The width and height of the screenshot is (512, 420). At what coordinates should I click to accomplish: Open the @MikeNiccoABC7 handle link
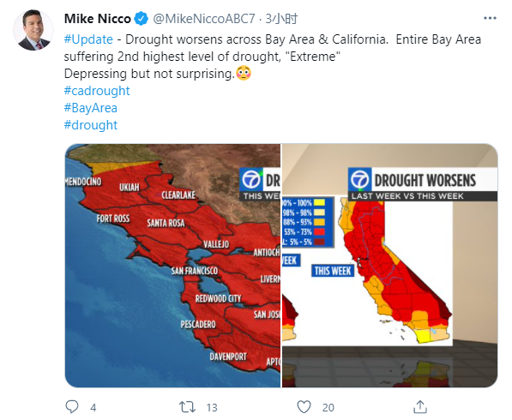[204, 19]
